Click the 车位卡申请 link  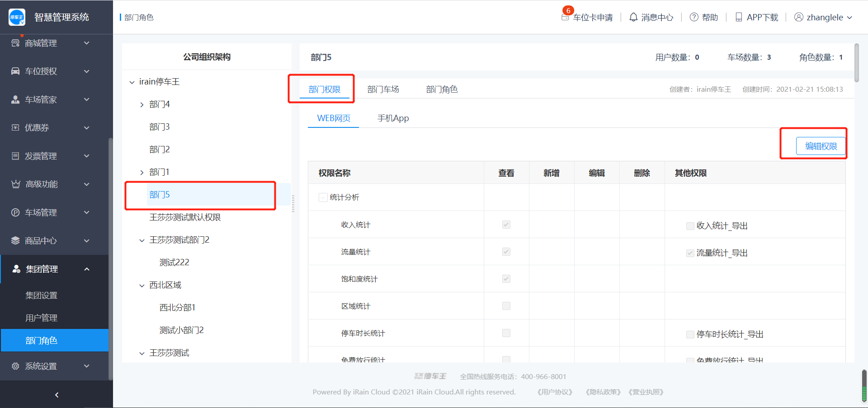(593, 18)
